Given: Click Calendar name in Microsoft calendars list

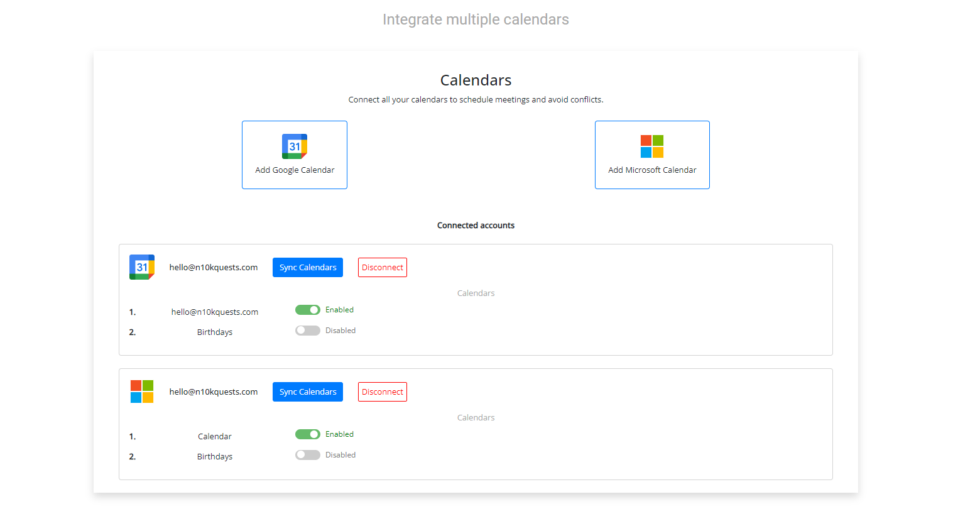Looking at the screenshot, I should [x=215, y=436].
